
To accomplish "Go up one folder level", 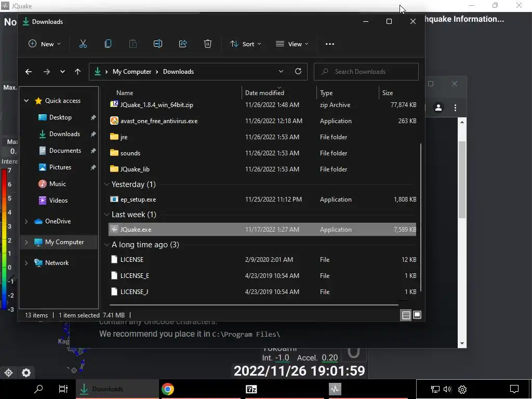I will 78,72.
